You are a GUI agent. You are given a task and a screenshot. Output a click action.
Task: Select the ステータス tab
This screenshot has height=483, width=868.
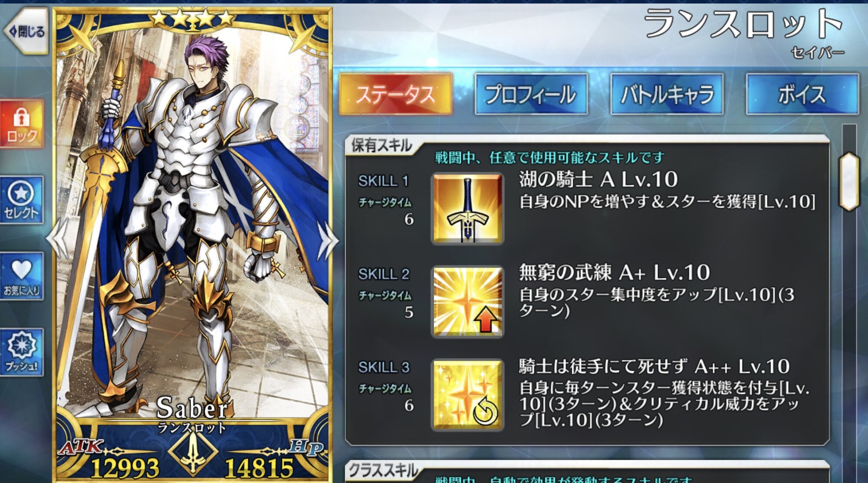[395, 94]
